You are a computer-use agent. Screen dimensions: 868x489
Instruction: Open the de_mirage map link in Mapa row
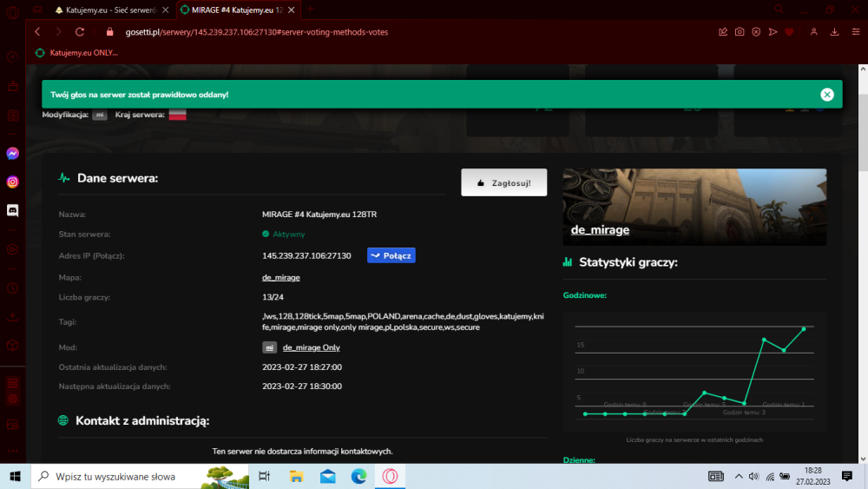(280, 277)
